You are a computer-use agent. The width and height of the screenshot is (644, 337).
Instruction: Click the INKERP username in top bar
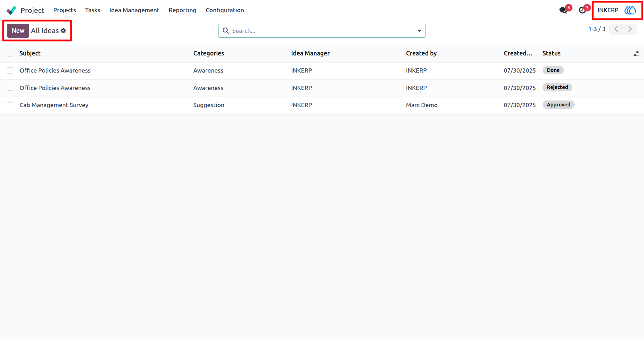tap(608, 10)
